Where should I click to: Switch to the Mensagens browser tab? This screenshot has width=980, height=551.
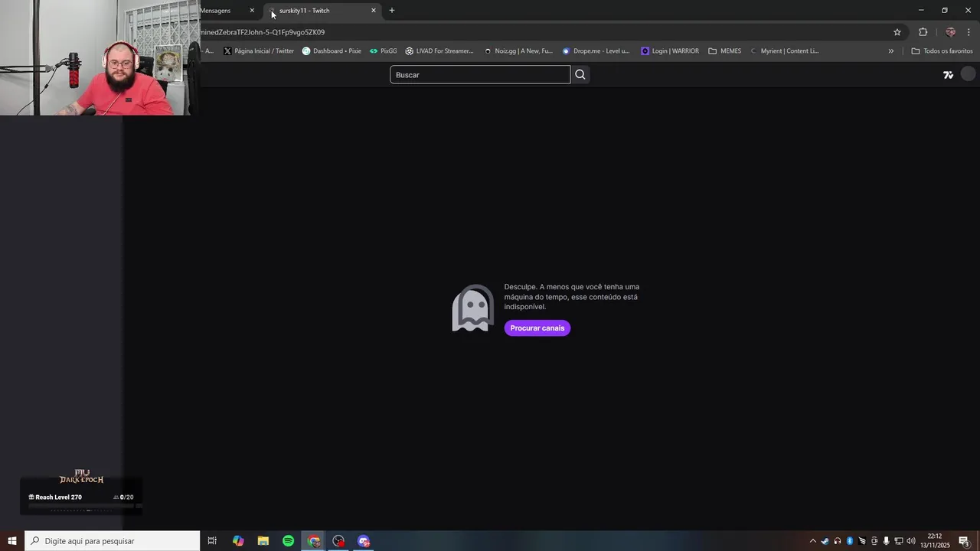click(x=214, y=11)
